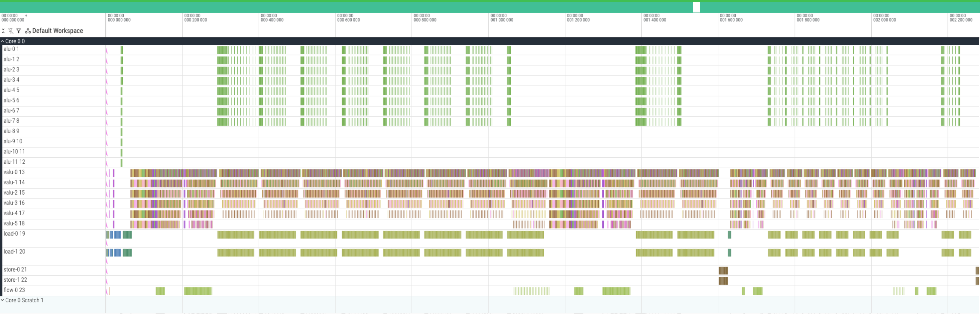Select the store-0 21 track label

click(x=15, y=270)
